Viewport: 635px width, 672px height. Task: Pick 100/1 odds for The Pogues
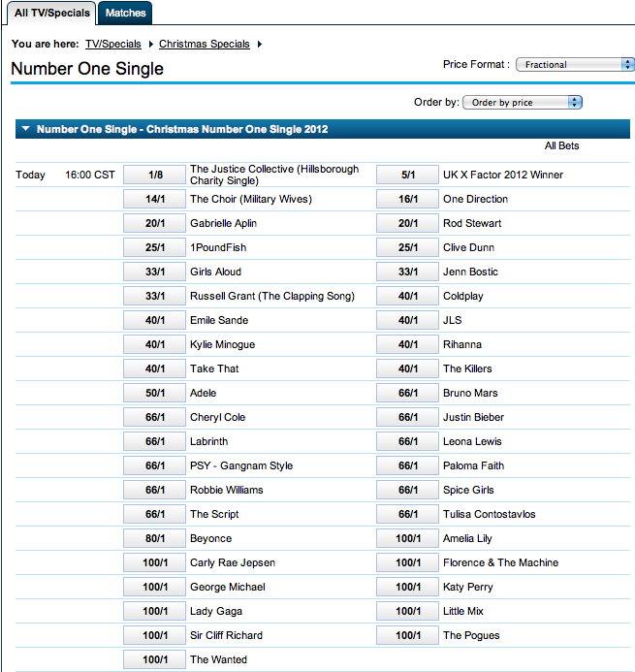point(407,635)
